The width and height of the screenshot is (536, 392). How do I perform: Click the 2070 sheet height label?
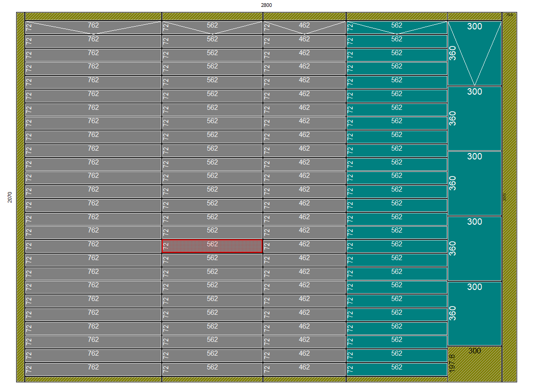click(x=10, y=197)
